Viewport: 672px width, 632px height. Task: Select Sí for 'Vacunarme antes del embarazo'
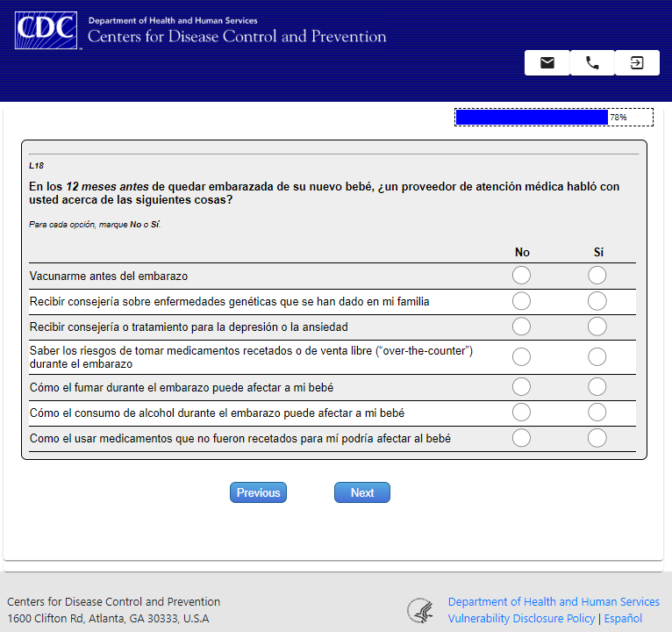pos(597,276)
